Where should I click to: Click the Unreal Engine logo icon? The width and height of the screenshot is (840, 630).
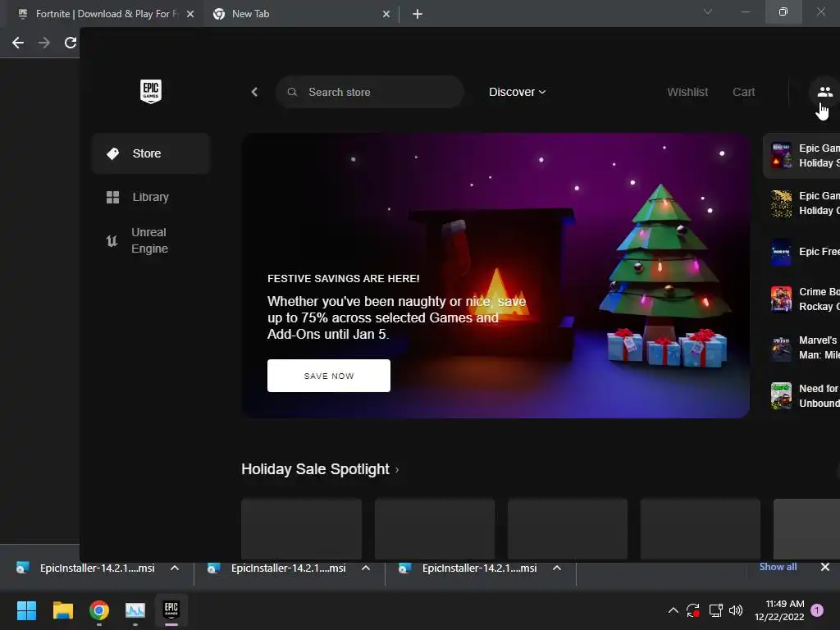[112, 240]
